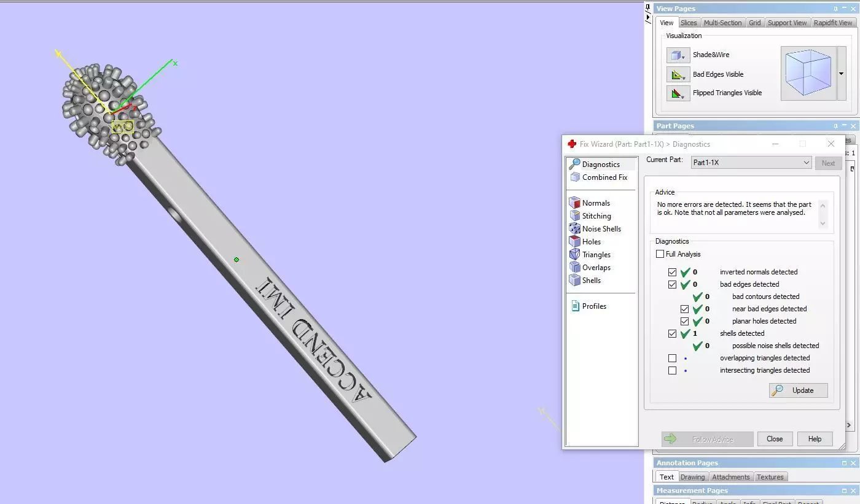Click the advice text scroll down arrow

coord(823,223)
